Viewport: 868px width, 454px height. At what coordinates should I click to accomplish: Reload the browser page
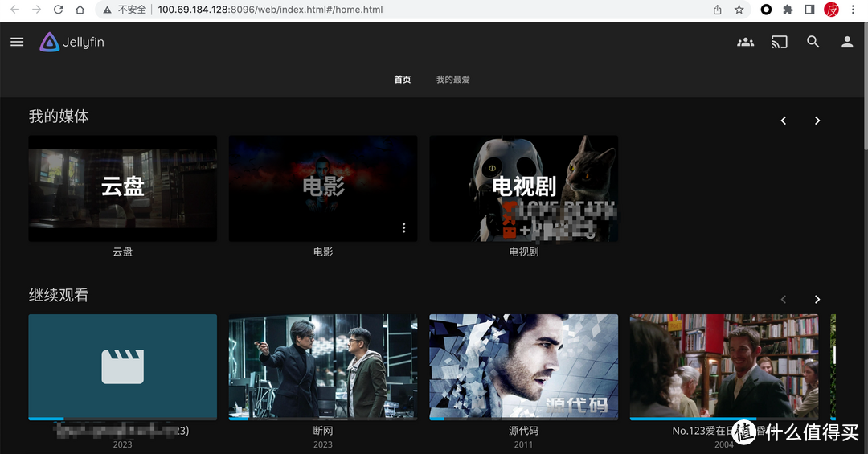58,10
